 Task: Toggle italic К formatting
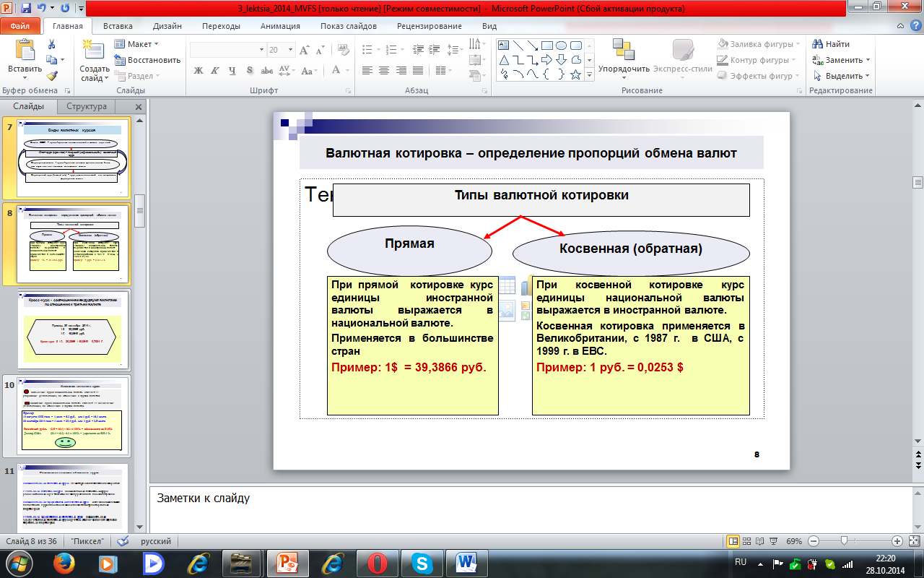coord(214,71)
